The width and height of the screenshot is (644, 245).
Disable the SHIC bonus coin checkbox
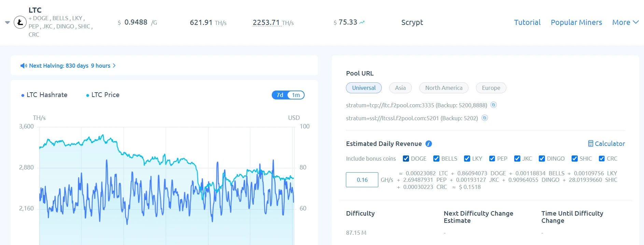(575, 159)
